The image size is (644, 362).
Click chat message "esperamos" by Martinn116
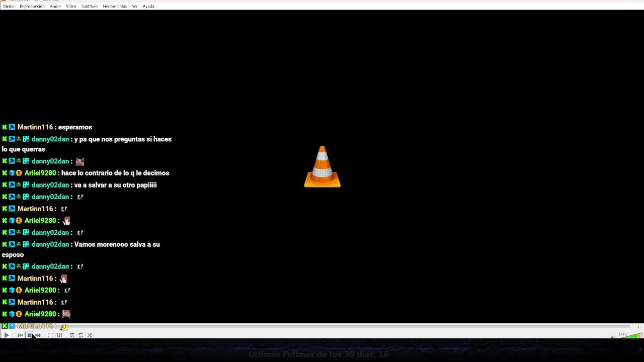click(75, 127)
